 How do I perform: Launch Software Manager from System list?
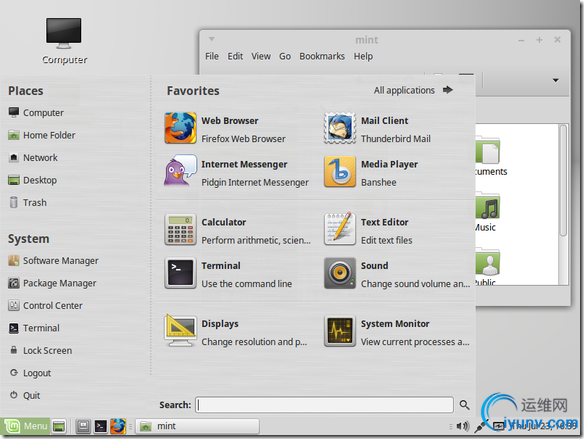[53, 261]
